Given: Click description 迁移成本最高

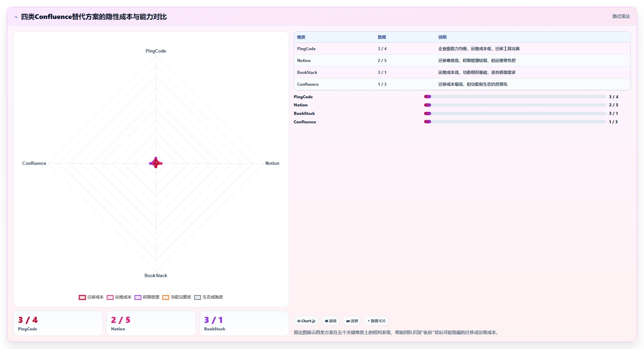Looking at the screenshot, I should pyautogui.click(x=473, y=84).
